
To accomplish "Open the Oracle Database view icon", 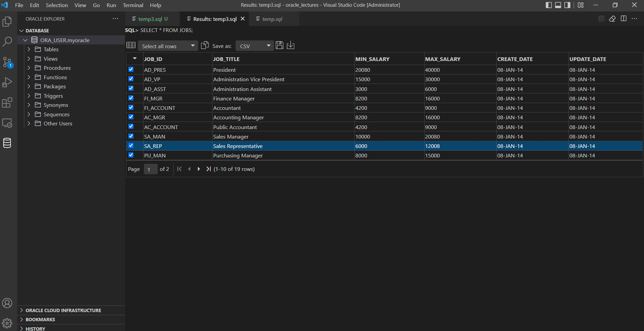I will coord(7,143).
